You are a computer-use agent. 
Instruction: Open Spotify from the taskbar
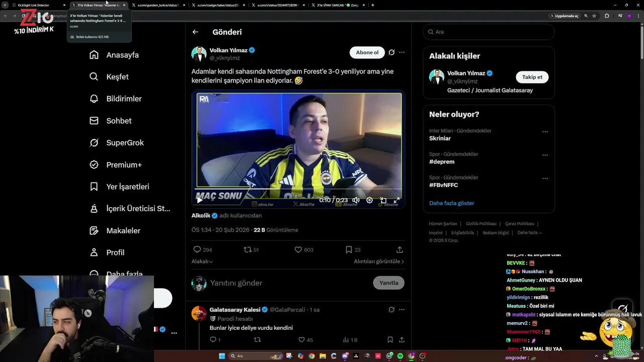pyautogui.click(x=400, y=356)
